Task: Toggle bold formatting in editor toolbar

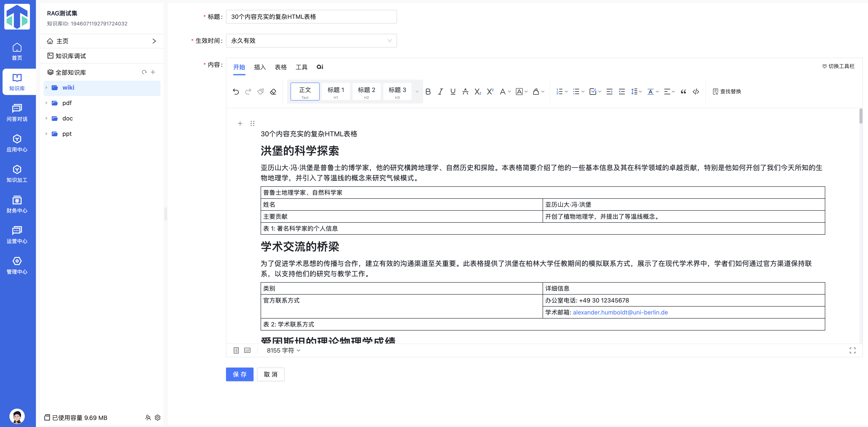Action: (x=428, y=91)
